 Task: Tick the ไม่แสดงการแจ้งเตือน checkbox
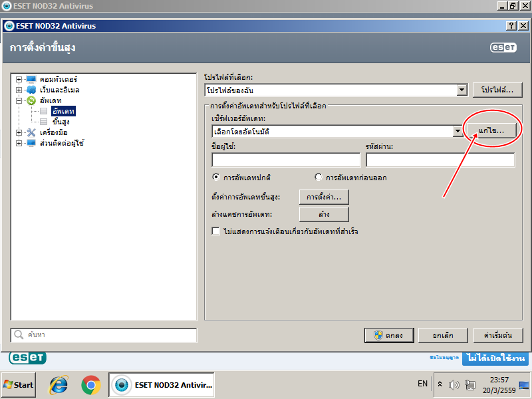pos(215,231)
